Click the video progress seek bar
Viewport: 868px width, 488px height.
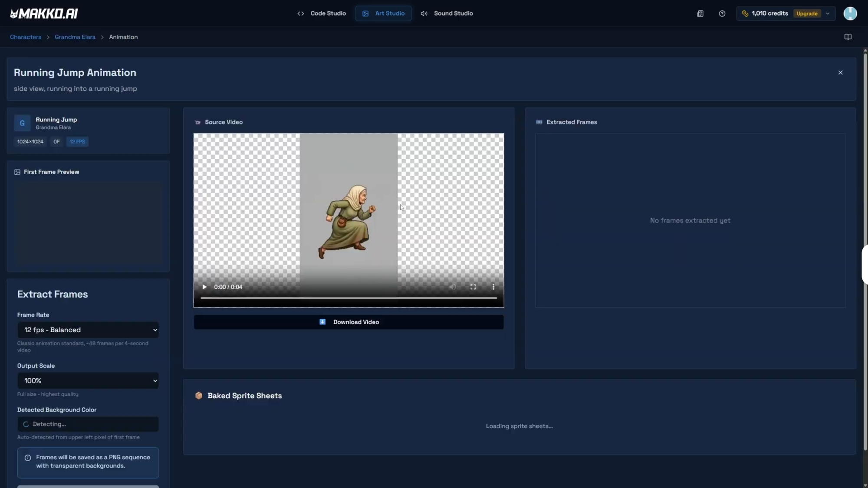coord(348,298)
